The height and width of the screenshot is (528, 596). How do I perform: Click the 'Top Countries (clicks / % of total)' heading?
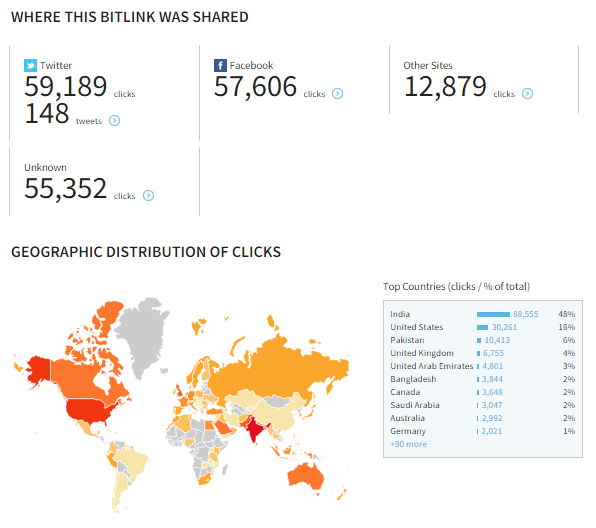(x=456, y=286)
